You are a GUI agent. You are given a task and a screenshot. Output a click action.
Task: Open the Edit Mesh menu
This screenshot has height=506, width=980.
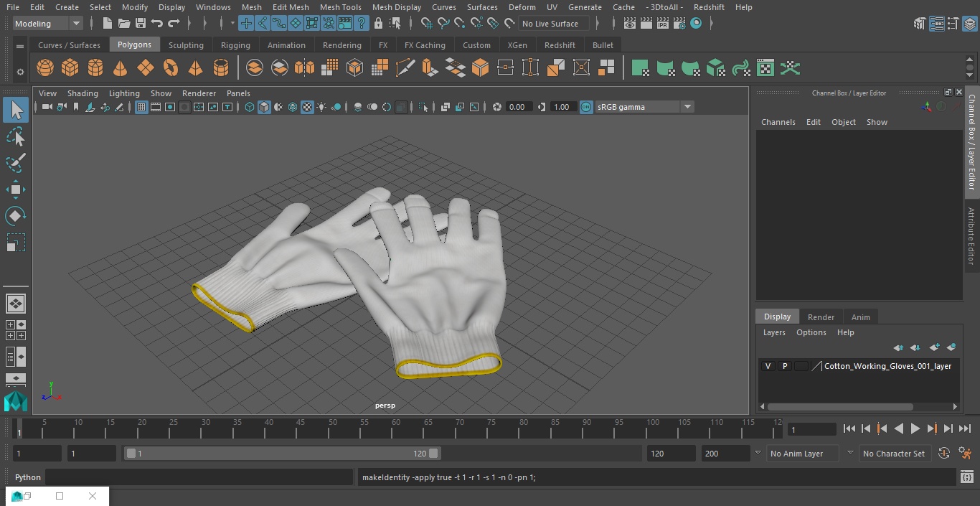point(291,7)
